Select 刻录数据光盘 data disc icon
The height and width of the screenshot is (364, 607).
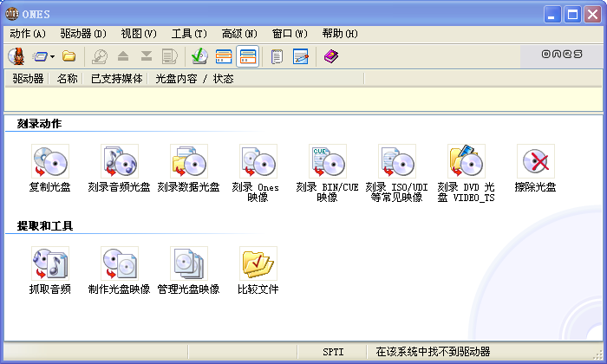(x=188, y=162)
